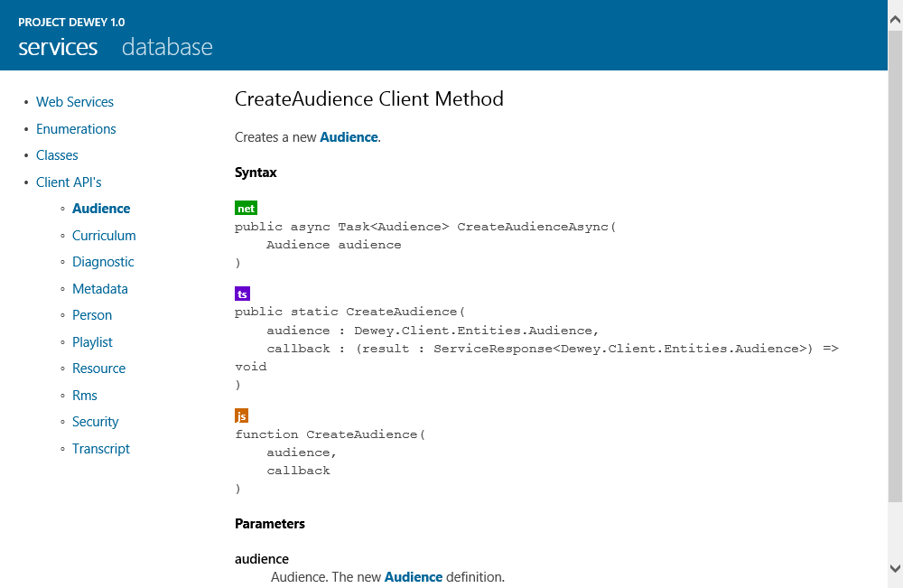Click the green net language badge
This screenshot has width=903, height=588.
pyautogui.click(x=246, y=209)
